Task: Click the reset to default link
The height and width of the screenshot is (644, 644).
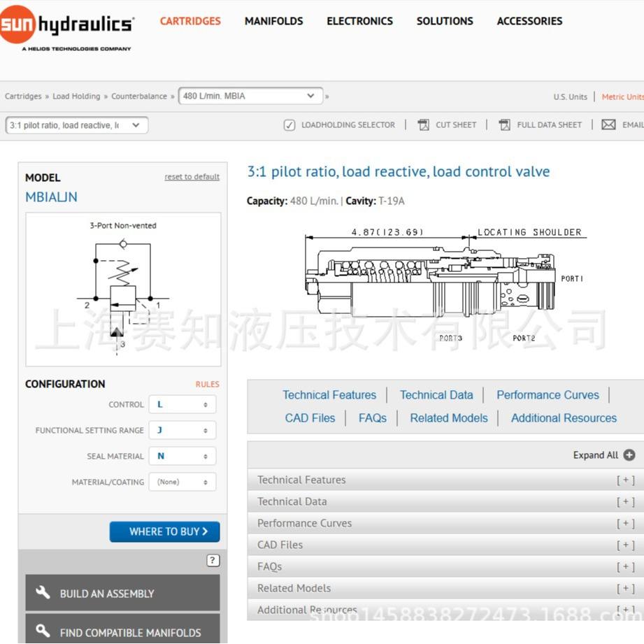Action: coord(192,177)
